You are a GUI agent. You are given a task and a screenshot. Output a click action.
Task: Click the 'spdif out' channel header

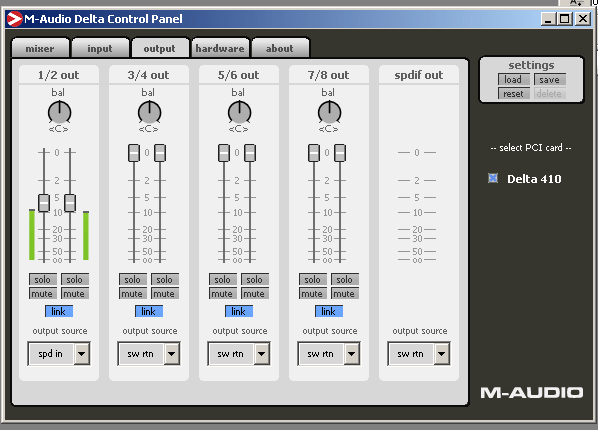point(419,75)
